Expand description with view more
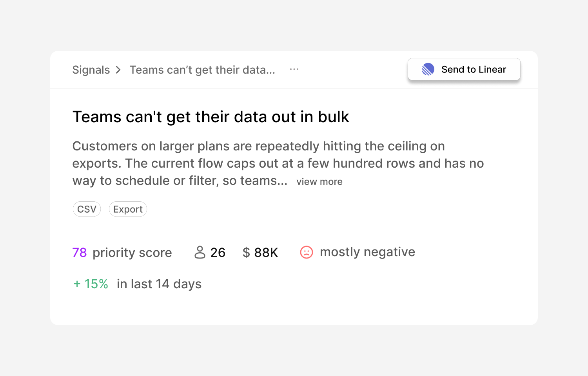This screenshot has height=376, width=588. point(319,182)
